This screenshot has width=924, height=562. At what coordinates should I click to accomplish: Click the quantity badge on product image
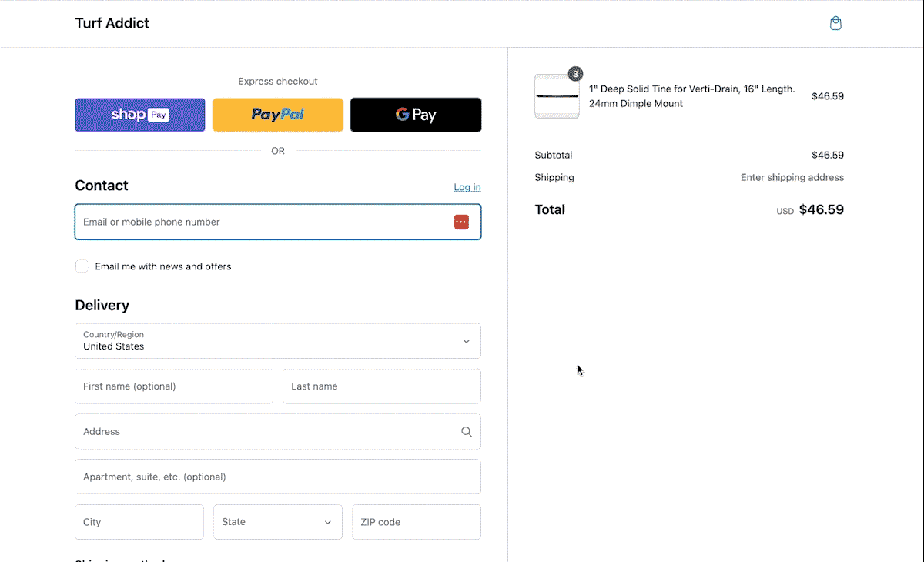click(575, 74)
